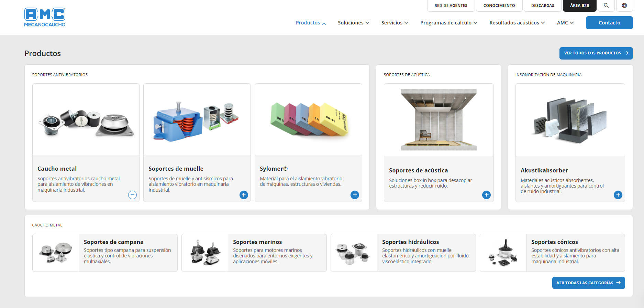Go to AMC Mecanocaucho logo home
This screenshot has width=644, height=308.
click(45, 17)
